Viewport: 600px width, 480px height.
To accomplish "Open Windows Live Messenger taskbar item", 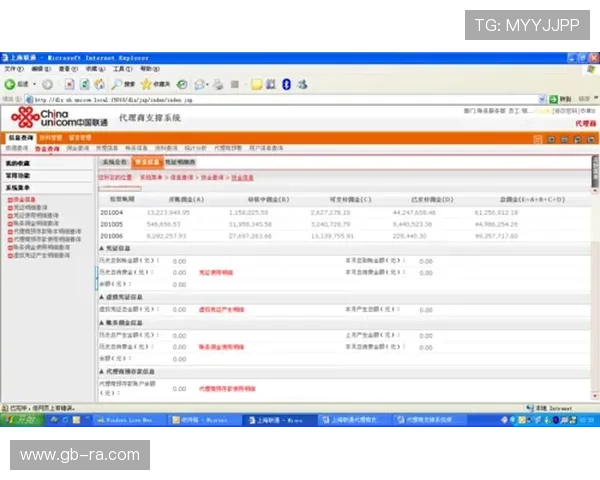I will 127,421.
